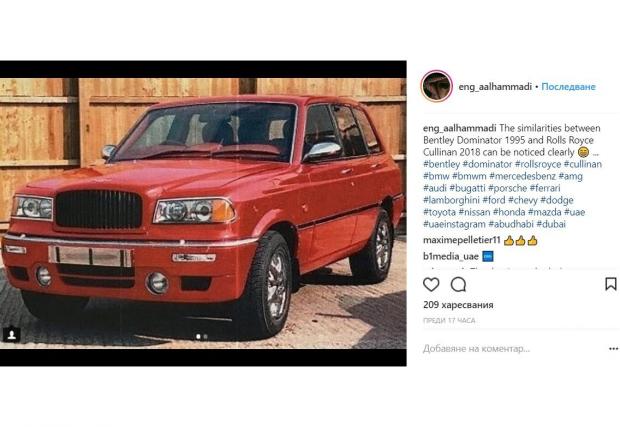View maximepelletier11 commenter profile
Screen dimensions: 620x427
(462, 240)
